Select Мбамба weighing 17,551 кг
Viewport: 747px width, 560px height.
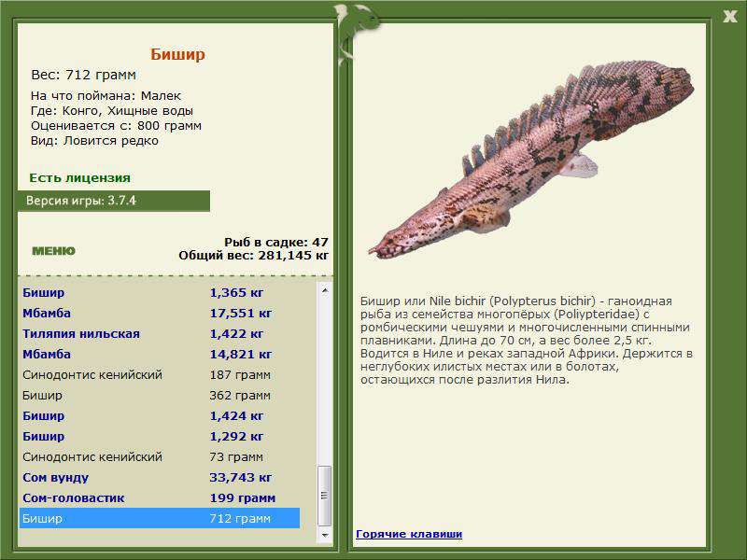pos(159,313)
